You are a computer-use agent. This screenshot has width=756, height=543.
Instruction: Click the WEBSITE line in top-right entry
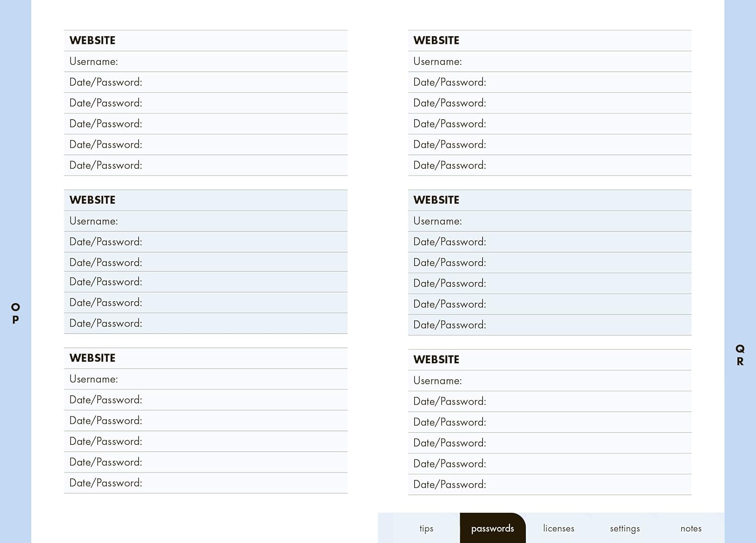549,41
